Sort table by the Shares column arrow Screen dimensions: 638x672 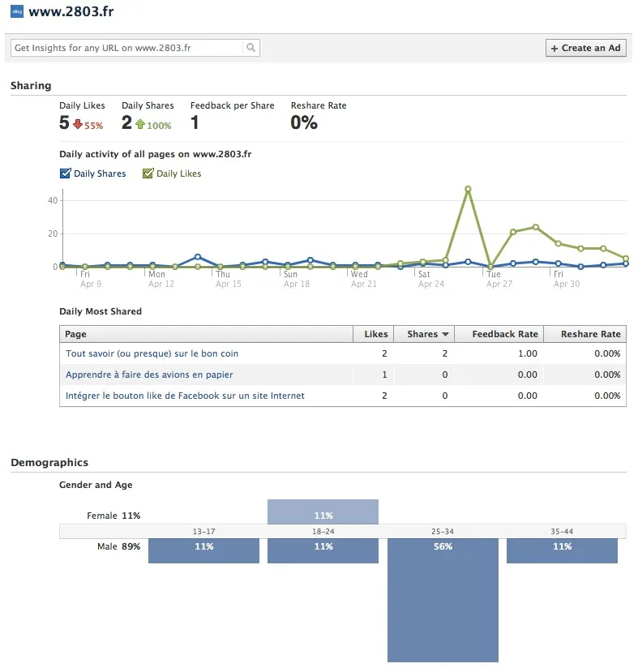coord(445,334)
